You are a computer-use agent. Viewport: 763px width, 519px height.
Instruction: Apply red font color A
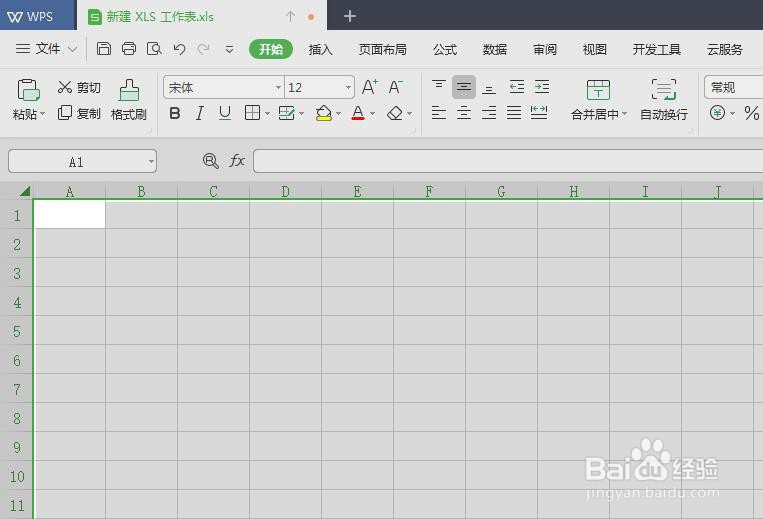tap(358, 113)
